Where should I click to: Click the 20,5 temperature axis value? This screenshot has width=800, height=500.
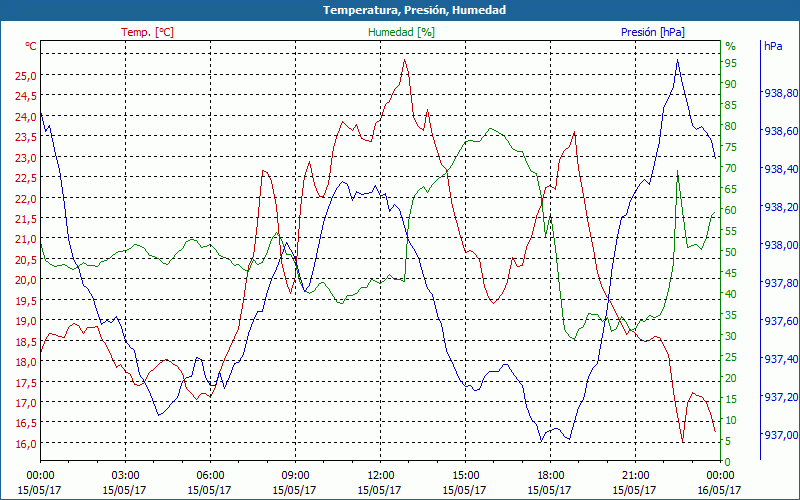click(25, 260)
